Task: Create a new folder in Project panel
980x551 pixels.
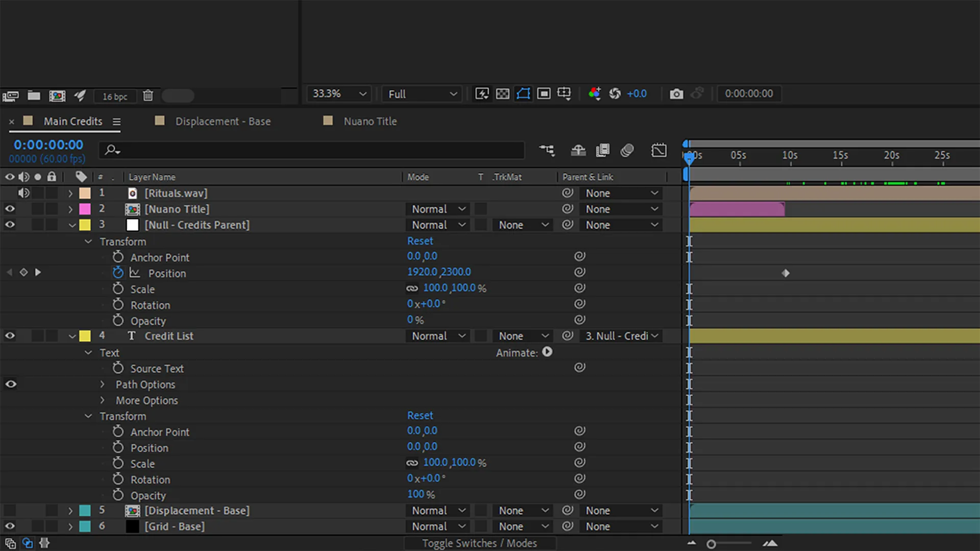Action: [34, 95]
